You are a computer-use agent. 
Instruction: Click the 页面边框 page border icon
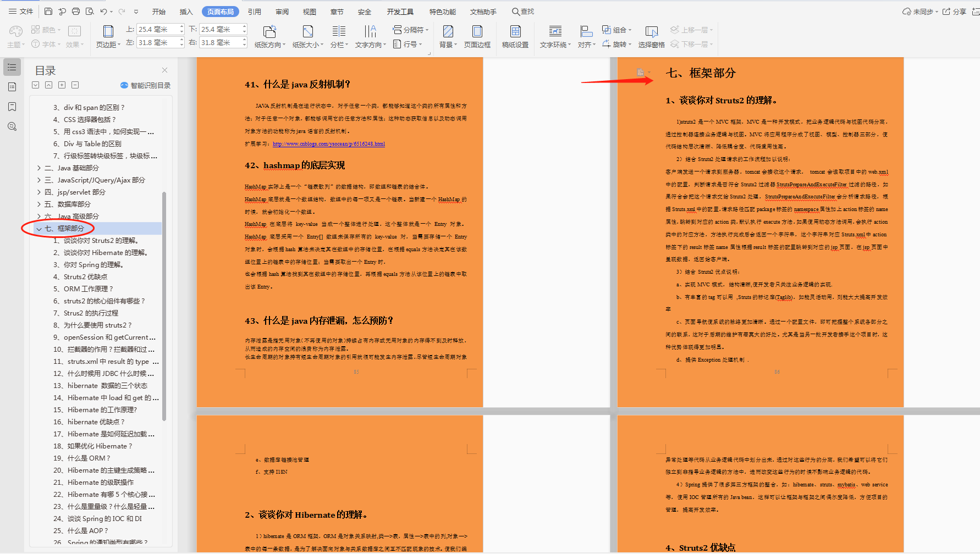coord(477,37)
